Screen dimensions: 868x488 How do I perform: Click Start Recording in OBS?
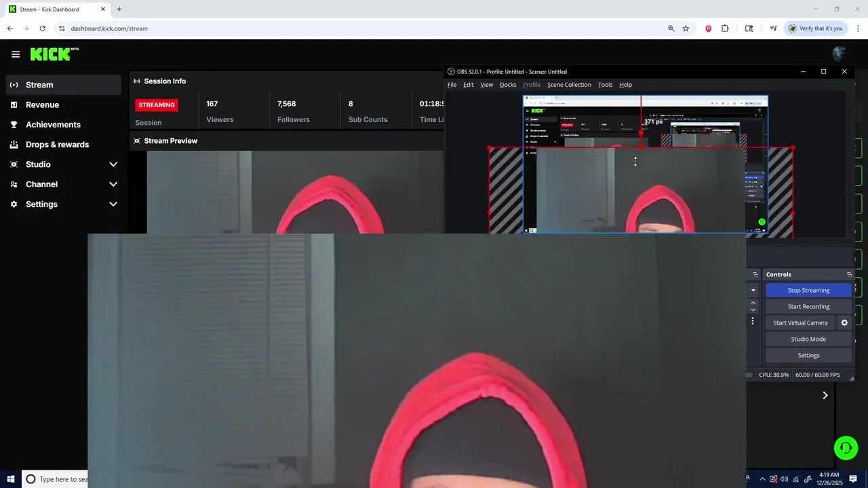pyautogui.click(x=808, y=306)
